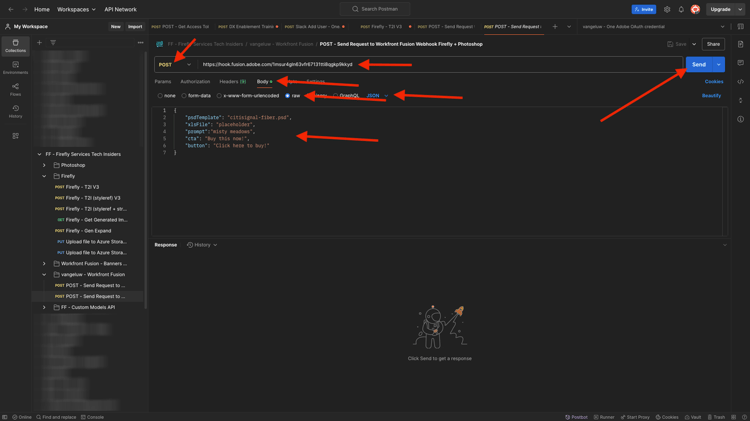This screenshot has width=750, height=421.
Task: Open Console in the status bar
Action: click(x=92, y=417)
